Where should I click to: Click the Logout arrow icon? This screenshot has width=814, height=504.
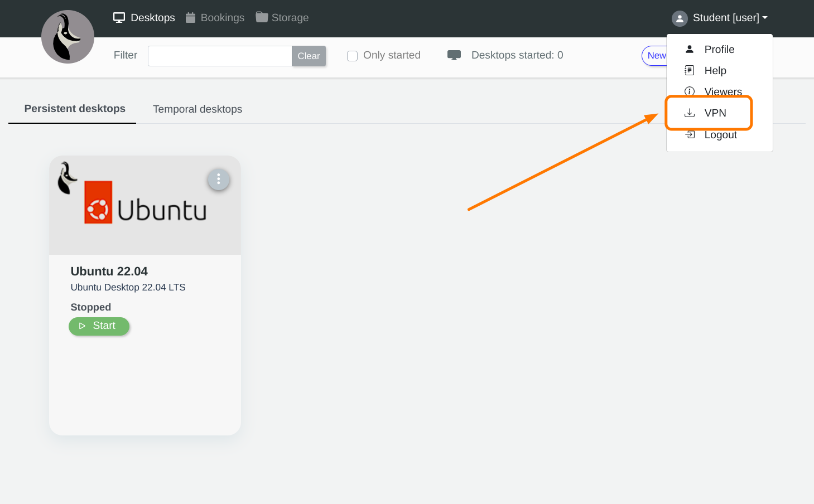coord(690,134)
